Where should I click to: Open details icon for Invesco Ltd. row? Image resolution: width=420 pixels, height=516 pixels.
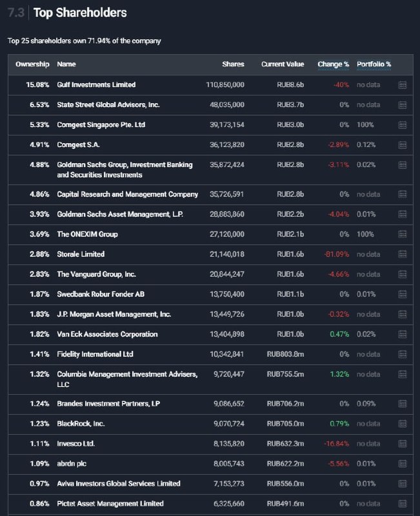(402, 444)
